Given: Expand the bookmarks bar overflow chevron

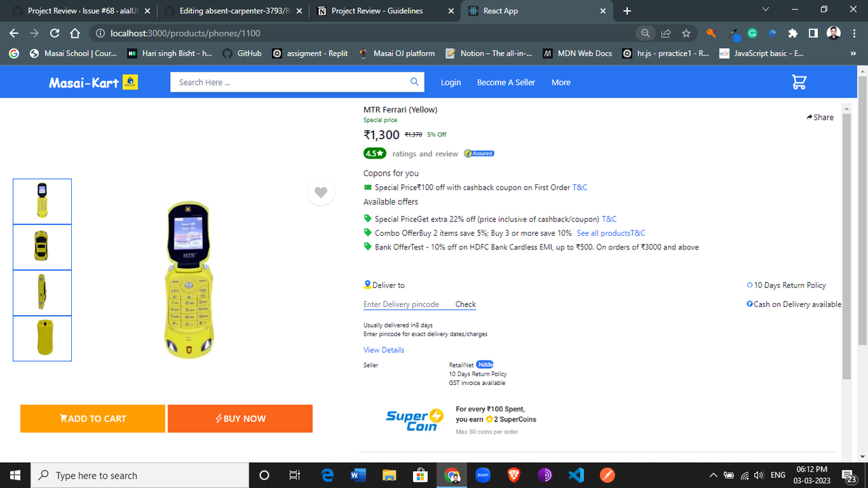Looking at the screenshot, I should [x=853, y=53].
